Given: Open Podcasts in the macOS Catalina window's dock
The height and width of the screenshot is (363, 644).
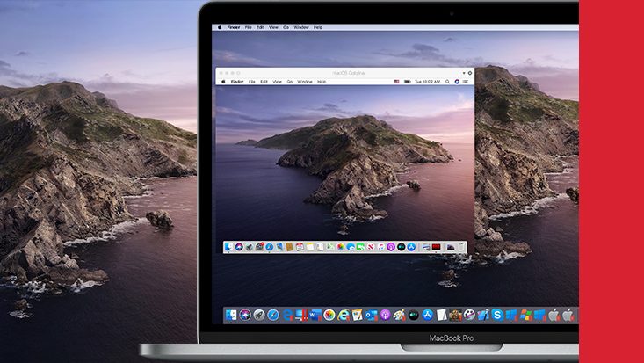Looking at the screenshot, I should point(392,247).
